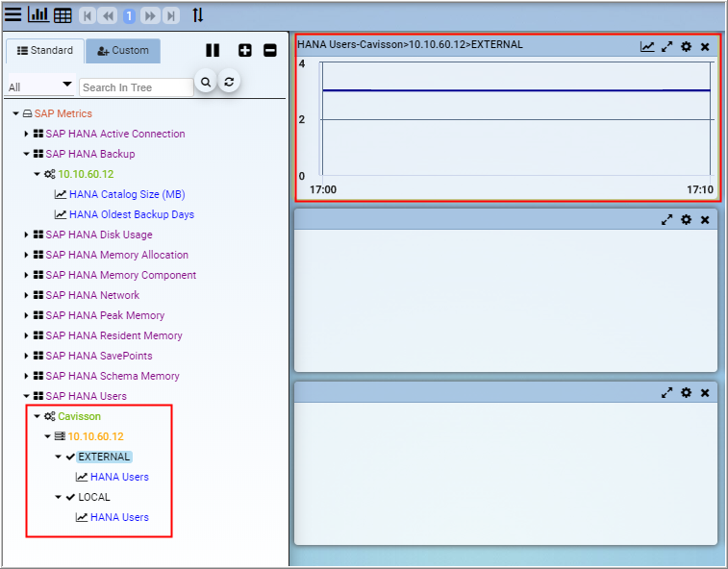The width and height of the screenshot is (728, 569).
Task: Click the HANA Users panel title text
Action: 410,44
